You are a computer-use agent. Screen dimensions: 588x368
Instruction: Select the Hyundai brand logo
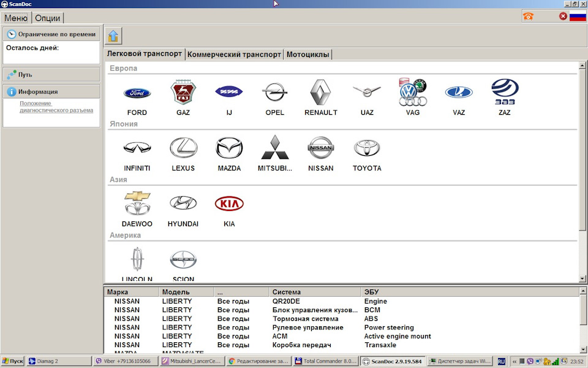pyautogui.click(x=183, y=203)
